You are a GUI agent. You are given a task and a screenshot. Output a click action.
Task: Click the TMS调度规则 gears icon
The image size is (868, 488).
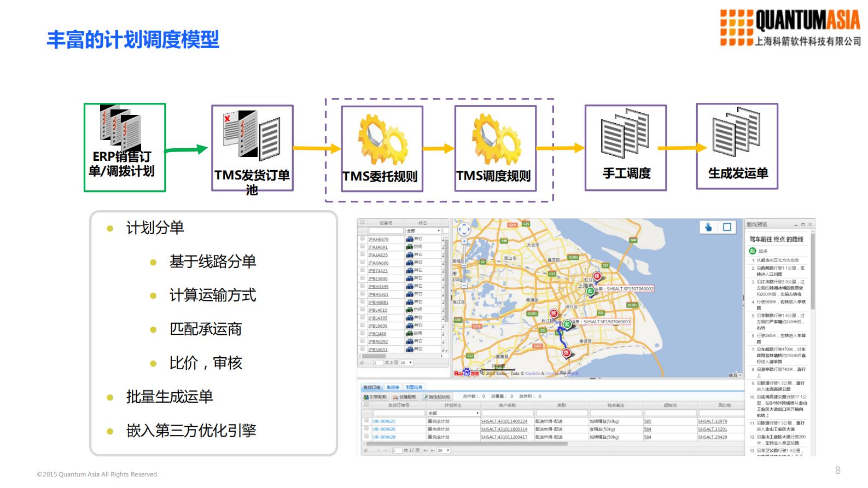tap(497, 139)
